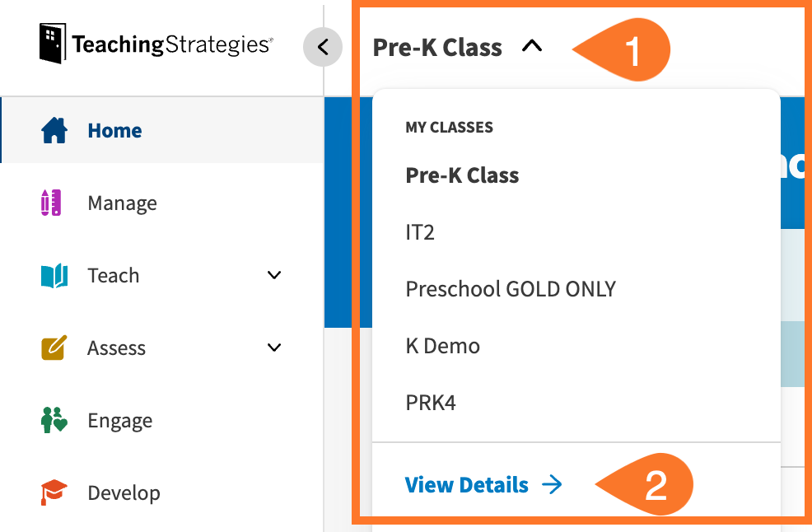Click the Engage family icon
812x532 pixels.
pyautogui.click(x=54, y=421)
